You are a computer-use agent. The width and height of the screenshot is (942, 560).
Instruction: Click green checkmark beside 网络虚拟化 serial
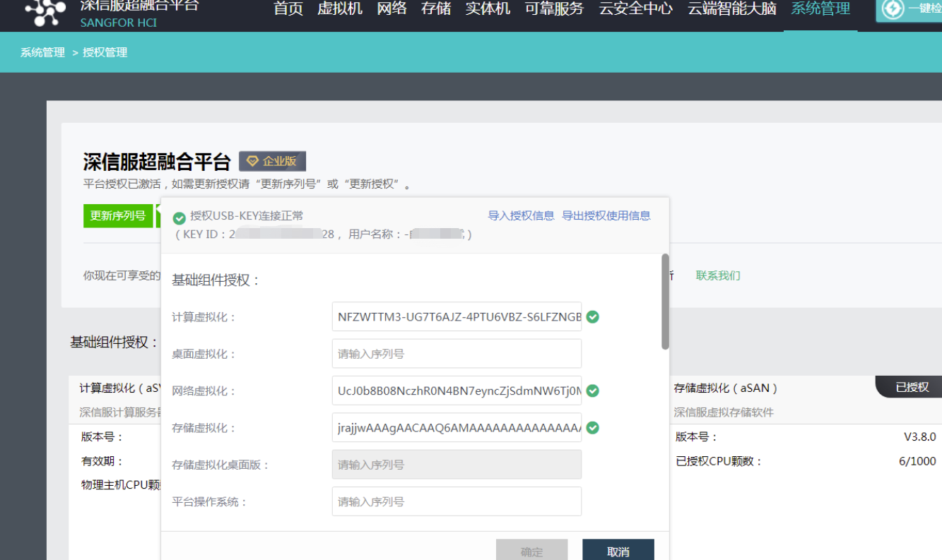pyautogui.click(x=593, y=391)
